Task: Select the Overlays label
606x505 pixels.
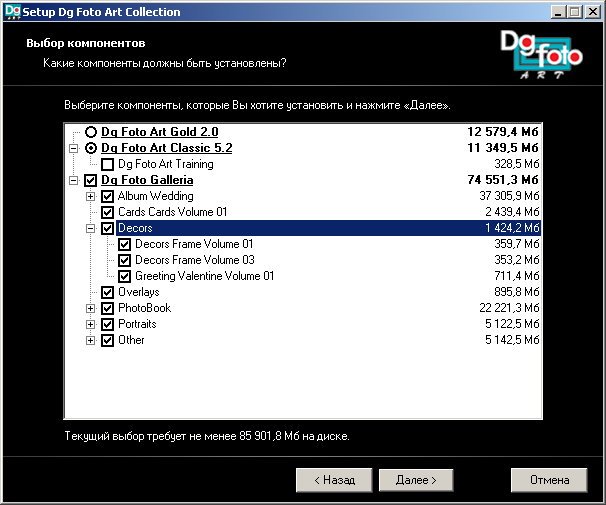Action: tap(139, 292)
